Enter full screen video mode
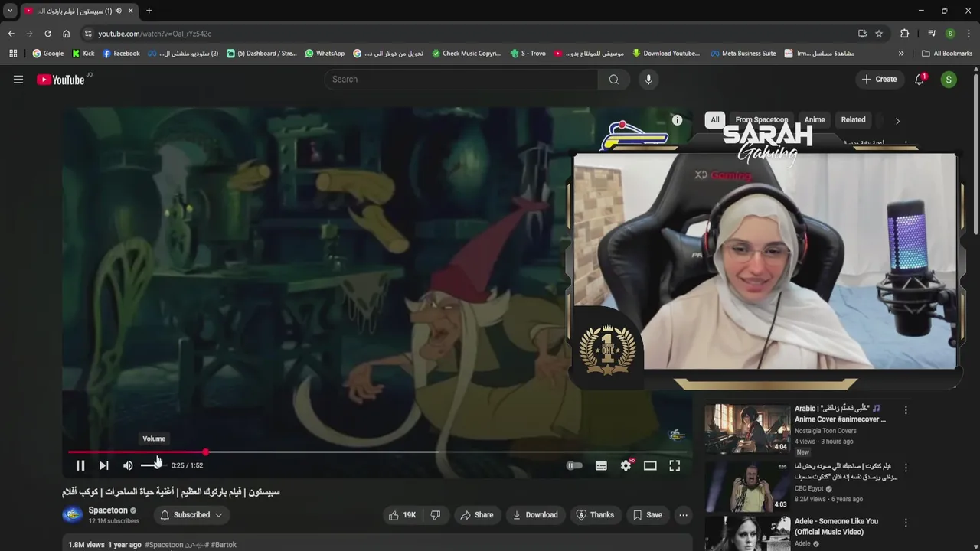 [x=675, y=465]
